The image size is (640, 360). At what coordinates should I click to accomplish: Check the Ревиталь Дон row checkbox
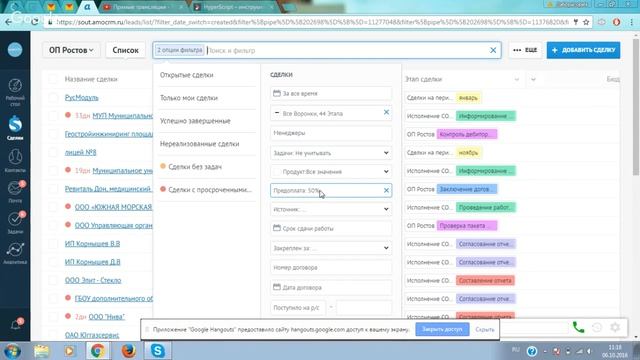[x=53, y=189]
